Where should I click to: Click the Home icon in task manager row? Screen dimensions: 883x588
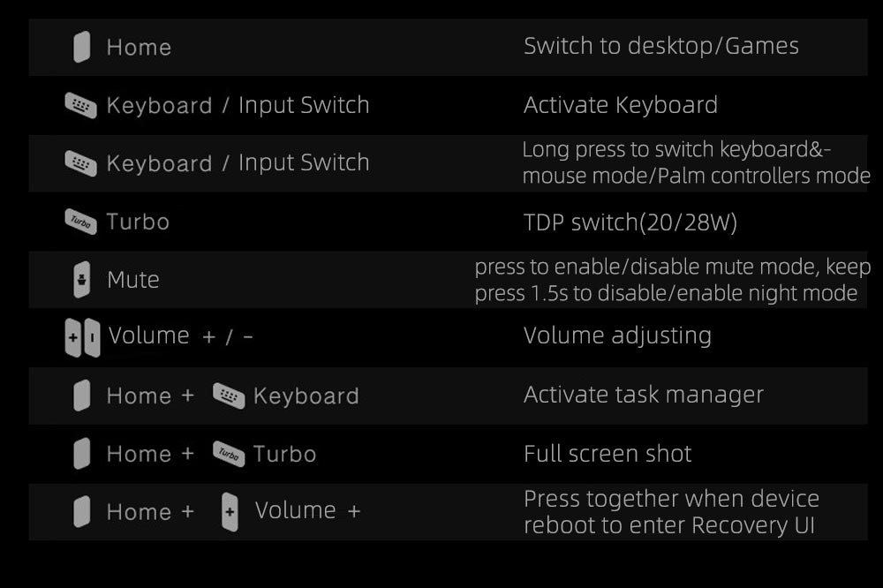point(81,396)
